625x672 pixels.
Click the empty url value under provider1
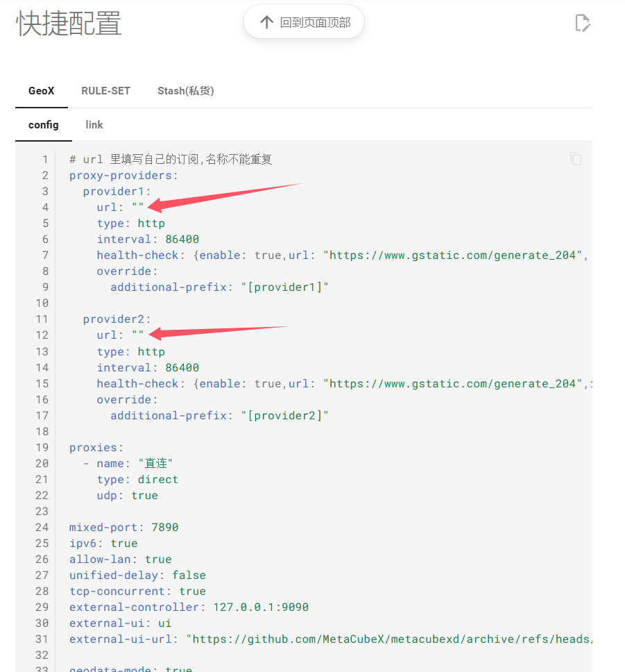coord(137,207)
